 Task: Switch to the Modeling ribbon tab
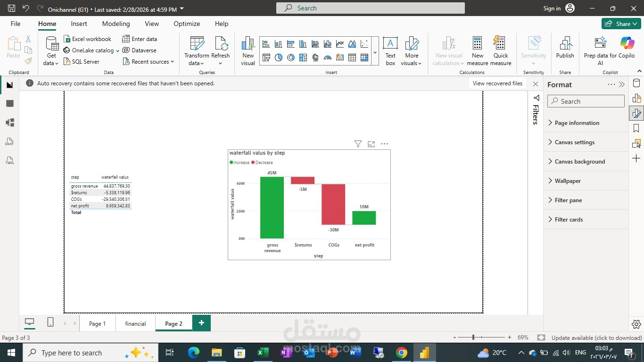click(x=116, y=24)
